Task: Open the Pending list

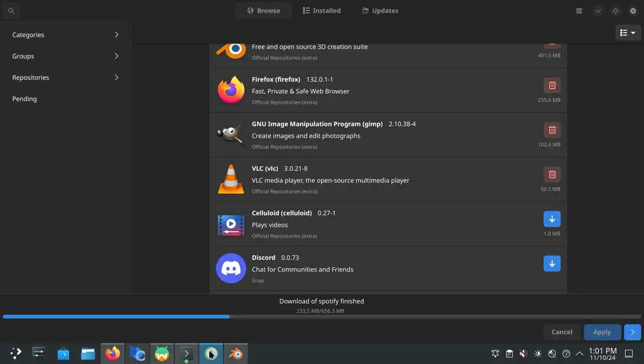Action: [65, 99]
